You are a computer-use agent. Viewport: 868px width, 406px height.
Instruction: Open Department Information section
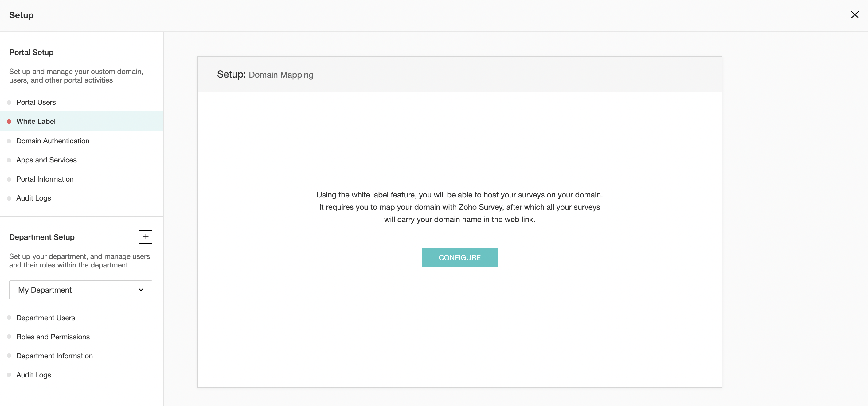(x=55, y=356)
